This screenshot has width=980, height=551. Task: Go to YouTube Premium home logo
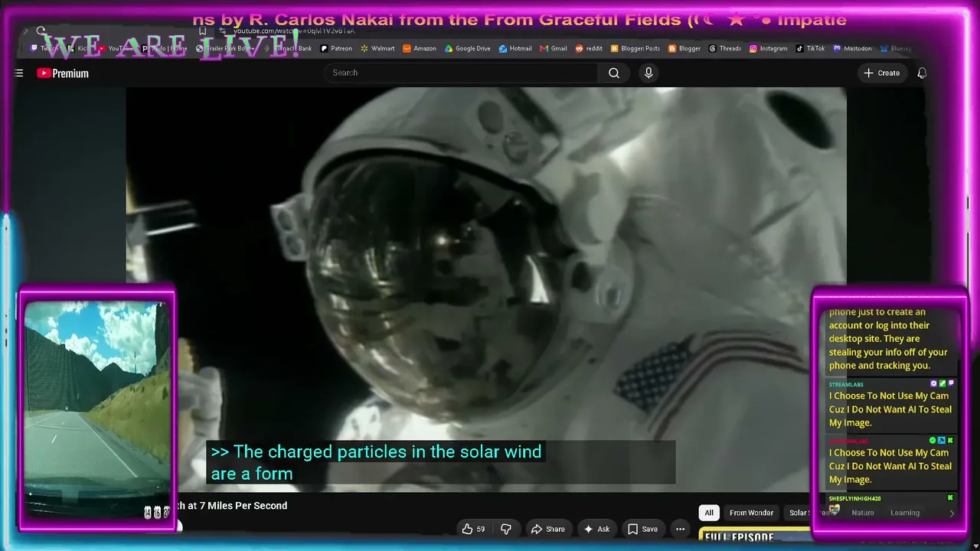pos(63,73)
